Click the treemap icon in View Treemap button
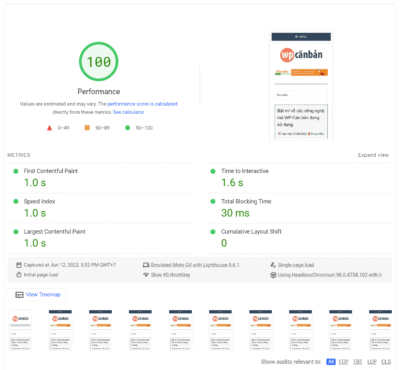Screen dimensions: 400x370 (x=19, y=295)
